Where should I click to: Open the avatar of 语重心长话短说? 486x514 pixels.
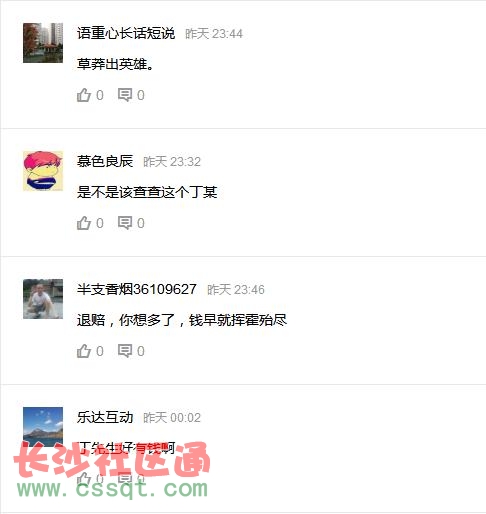(x=43, y=43)
